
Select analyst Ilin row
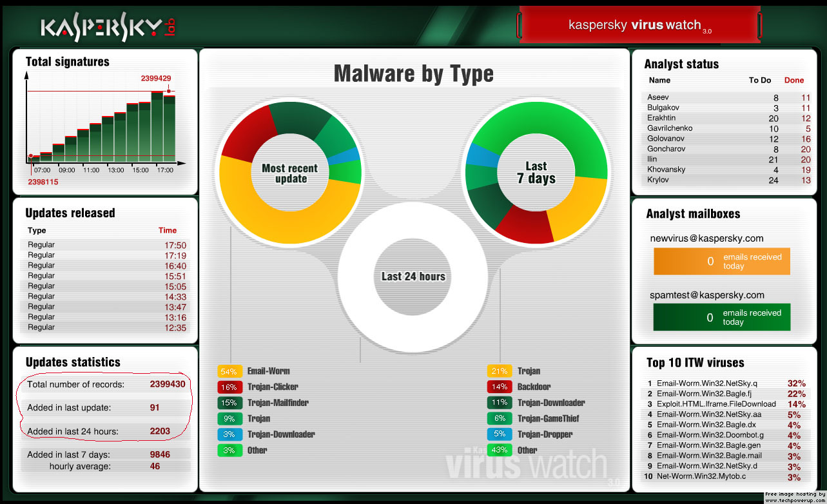(728, 159)
